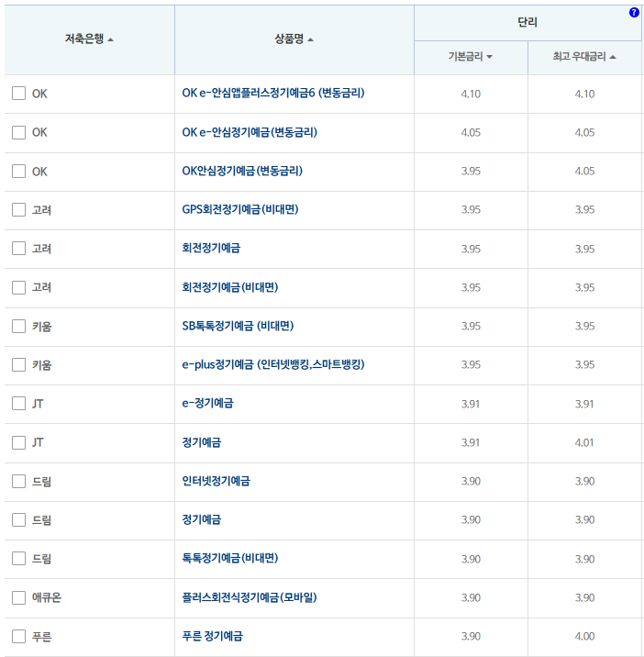Sort by 상품명 column arrow
Viewport: 644px width, 657px height.
tap(310, 39)
